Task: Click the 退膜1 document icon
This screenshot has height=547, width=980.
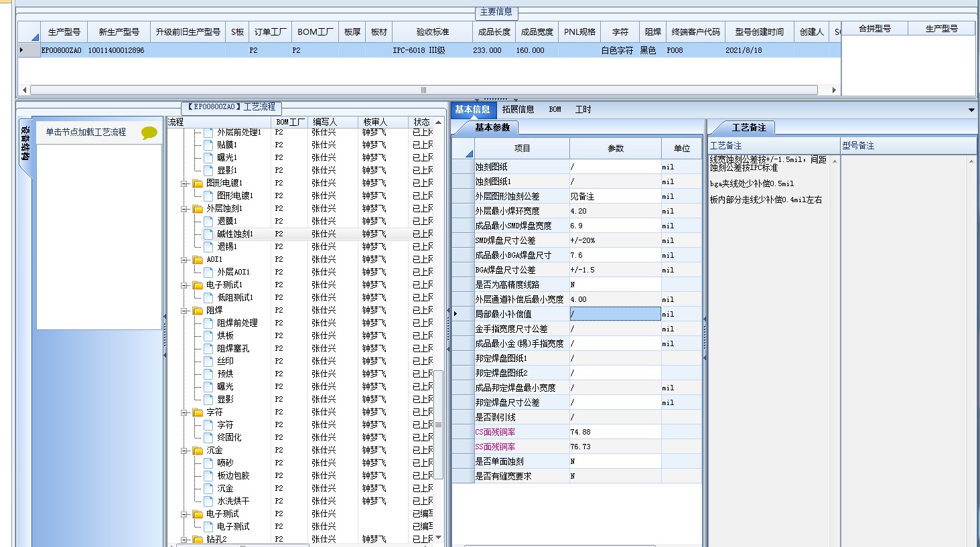Action: [208, 222]
